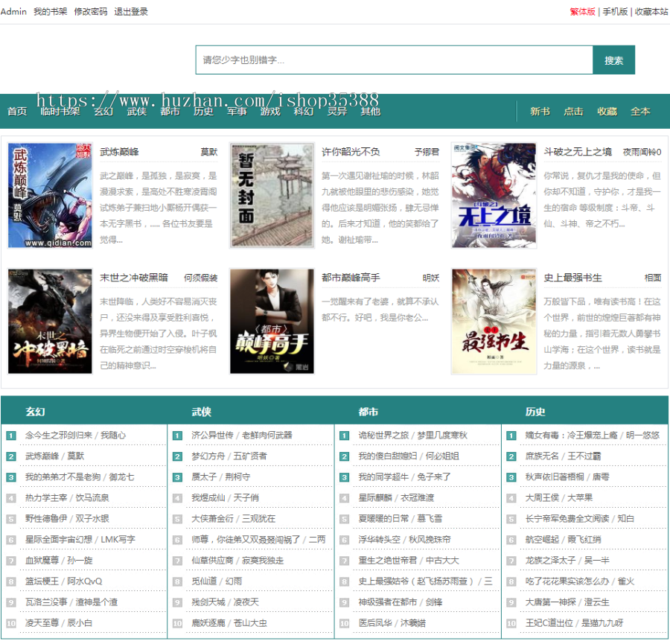670x644 pixels.
Task: Open the 修改密码 link
Action: [91, 12]
